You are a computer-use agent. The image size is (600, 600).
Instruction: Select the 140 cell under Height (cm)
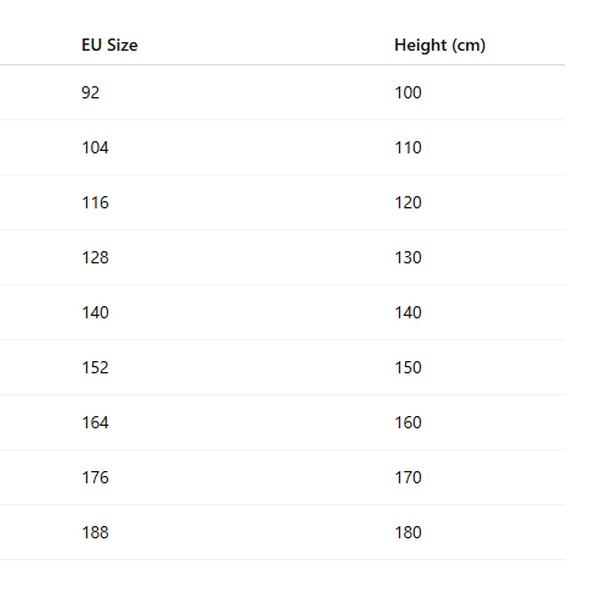[408, 313]
